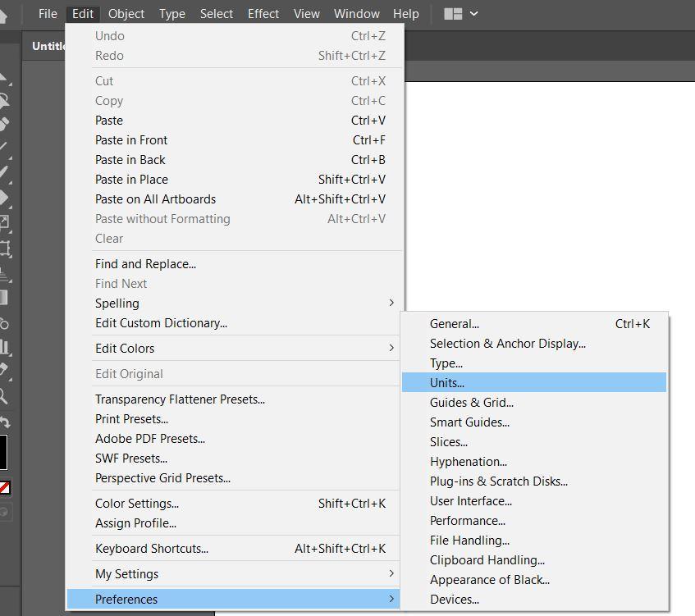This screenshot has height=616, width=695.
Task: Click the Arrange Documents layout icon
Action: coord(453,14)
